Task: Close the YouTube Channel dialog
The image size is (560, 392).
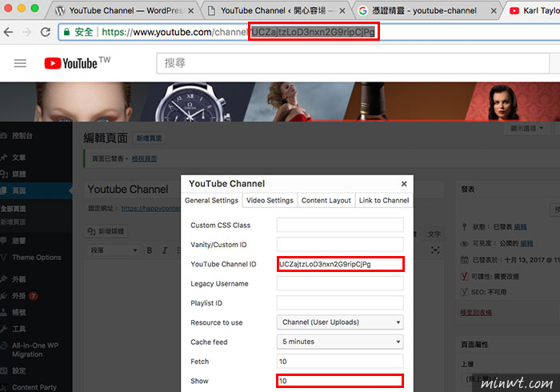Action: click(404, 183)
